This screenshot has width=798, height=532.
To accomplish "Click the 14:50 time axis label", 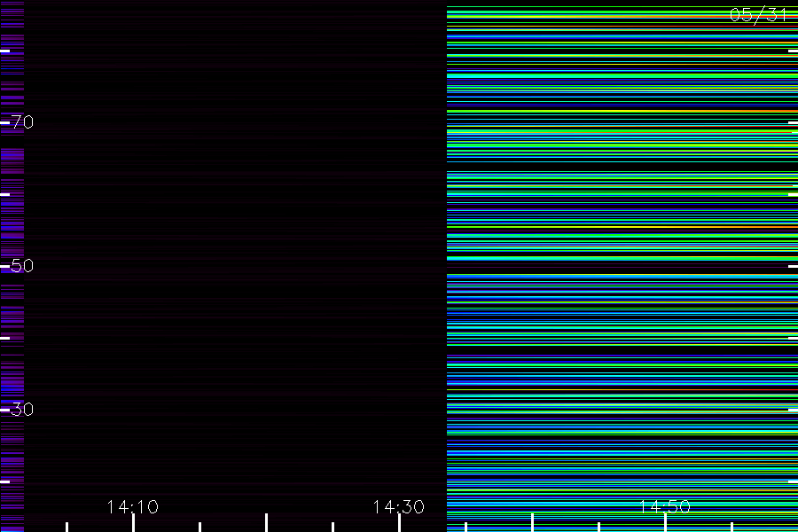I will click(665, 506).
